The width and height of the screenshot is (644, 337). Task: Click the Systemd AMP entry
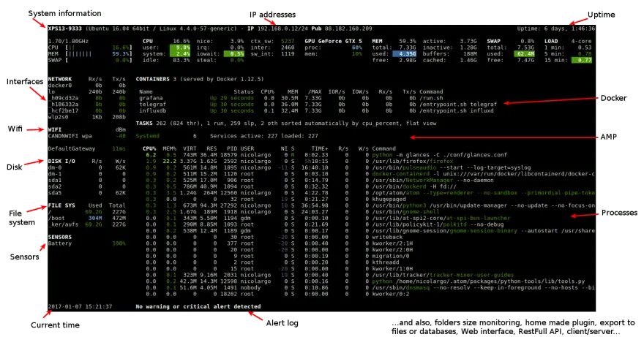[x=147, y=136]
